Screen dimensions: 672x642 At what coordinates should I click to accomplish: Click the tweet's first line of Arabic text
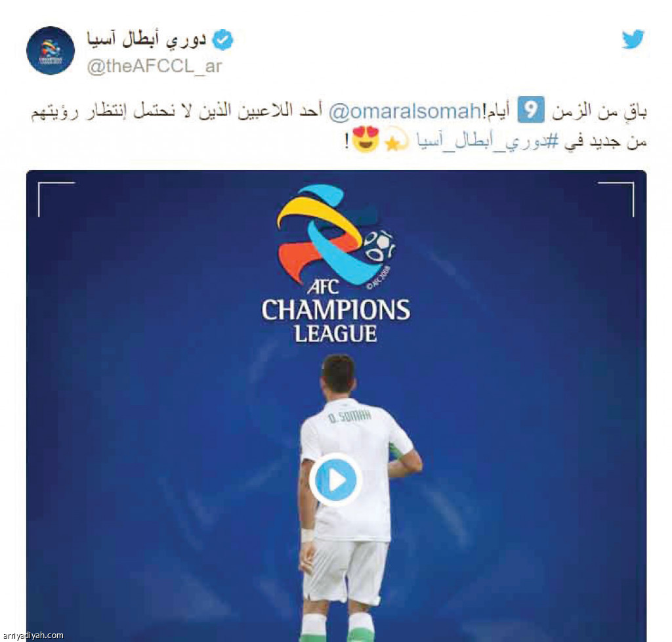339,112
